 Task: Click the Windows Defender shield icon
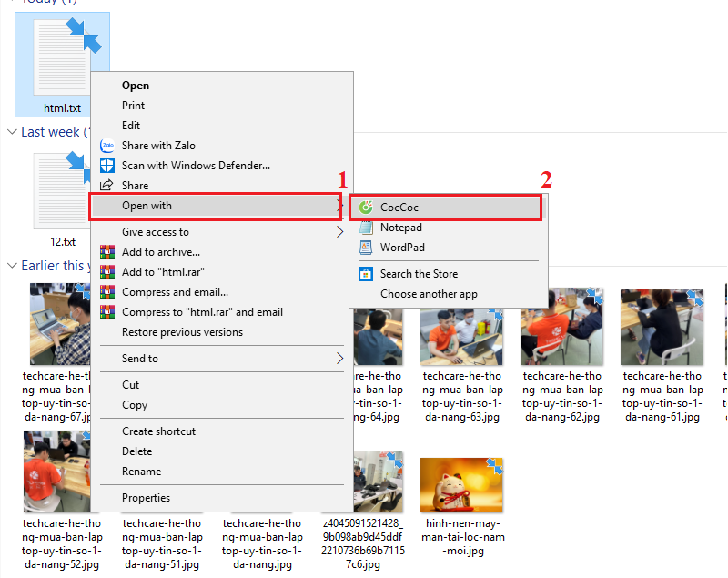point(107,166)
